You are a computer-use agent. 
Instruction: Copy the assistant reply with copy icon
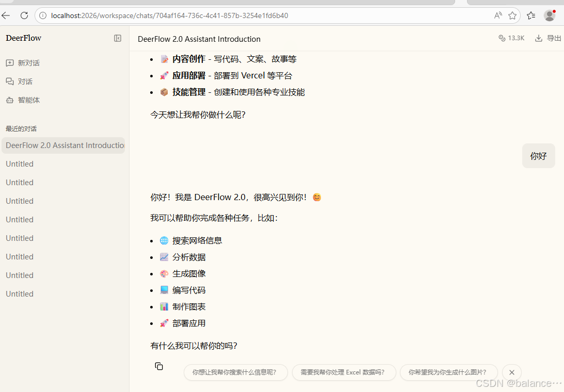click(159, 366)
